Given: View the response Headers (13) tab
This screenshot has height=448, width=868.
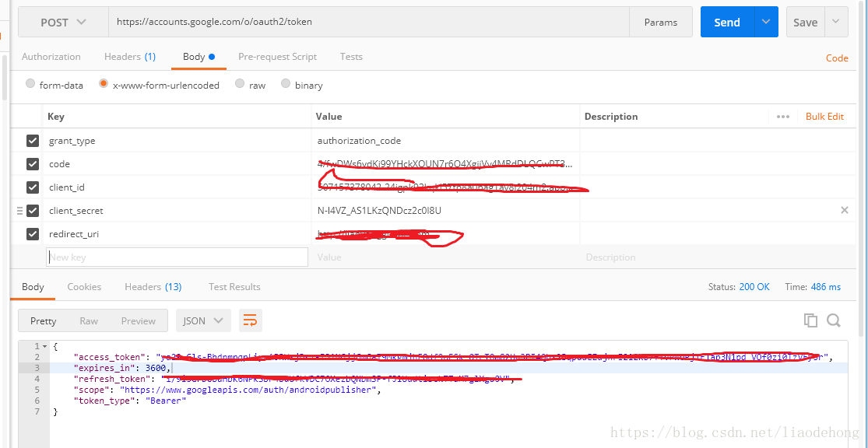Looking at the screenshot, I should [153, 286].
